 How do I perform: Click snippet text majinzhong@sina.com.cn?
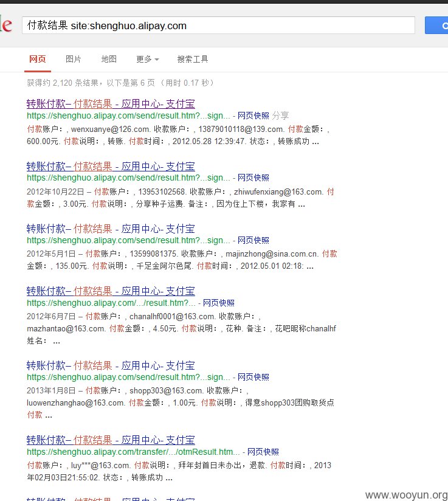click(272, 254)
